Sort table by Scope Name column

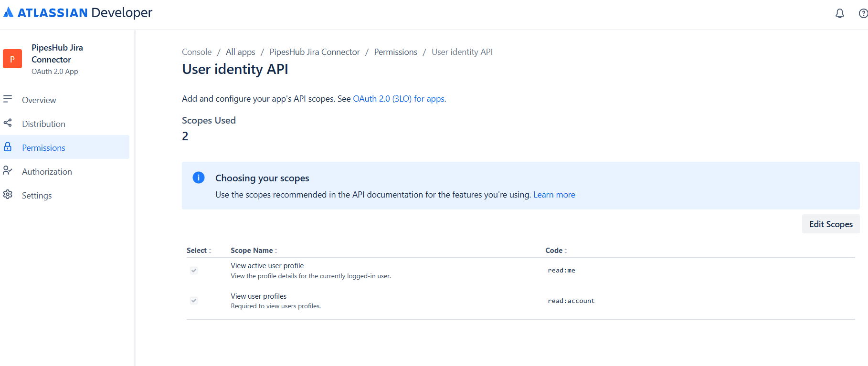click(x=254, y=251)
